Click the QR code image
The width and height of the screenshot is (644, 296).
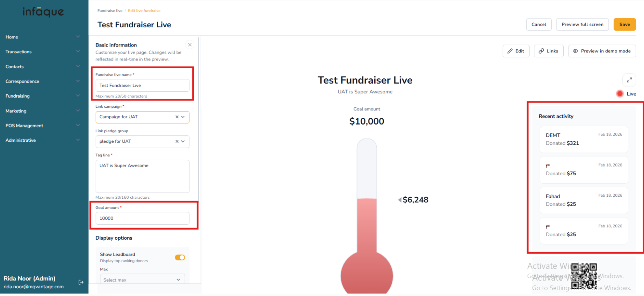[584, 276]
